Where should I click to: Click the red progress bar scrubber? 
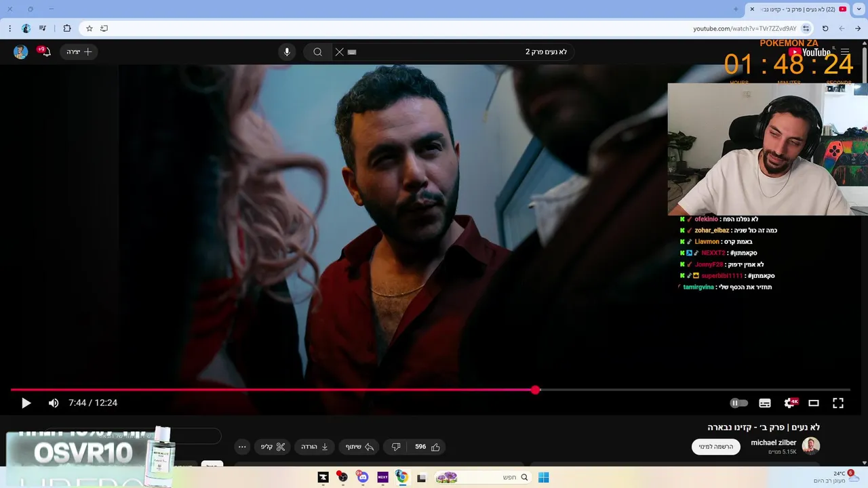(536, 390)
